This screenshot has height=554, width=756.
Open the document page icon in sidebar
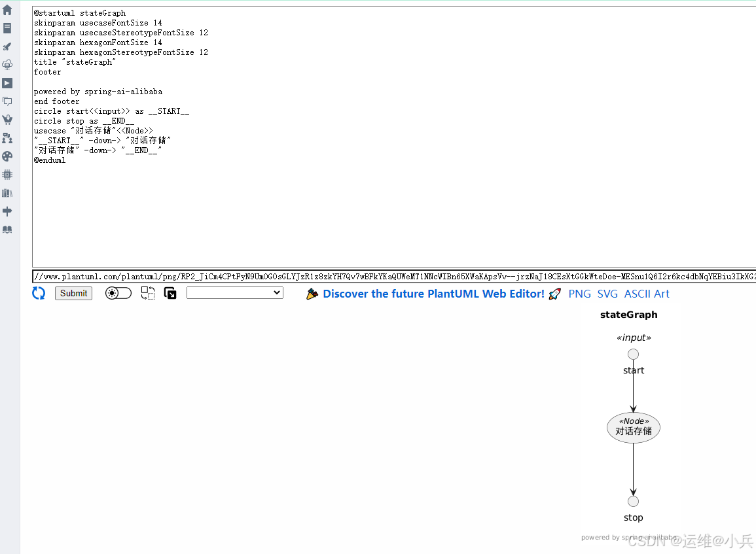coord(7,28)
